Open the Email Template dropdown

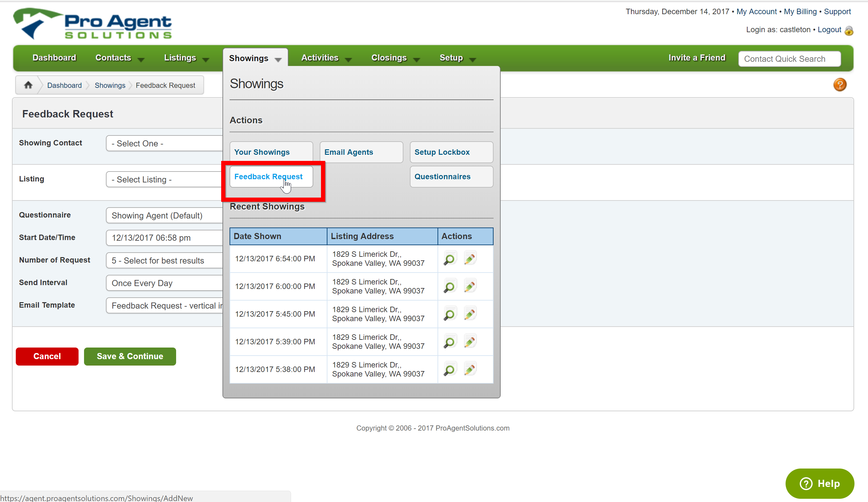click(x=164, y=306)
